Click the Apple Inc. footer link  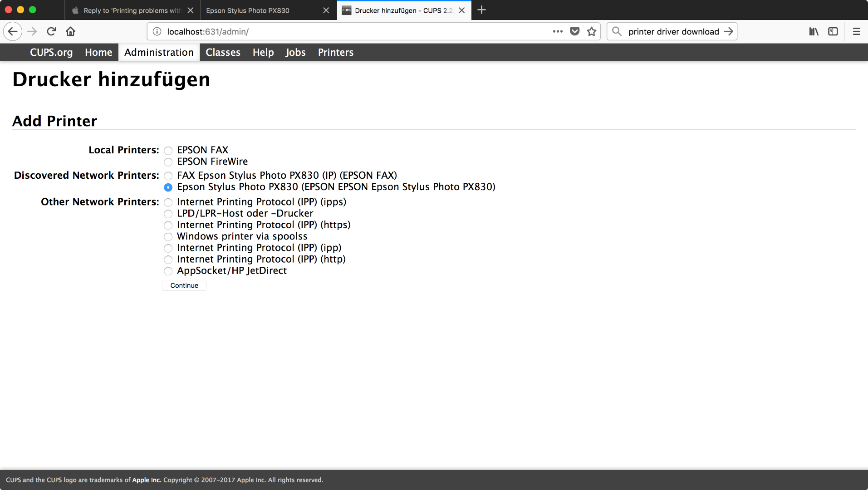coord(147,480)
